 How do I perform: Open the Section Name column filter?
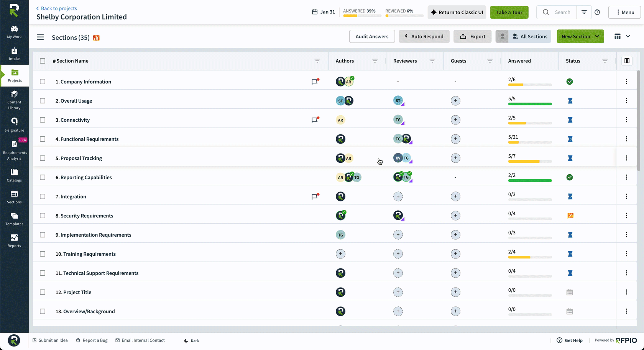(x=317, y=61)
